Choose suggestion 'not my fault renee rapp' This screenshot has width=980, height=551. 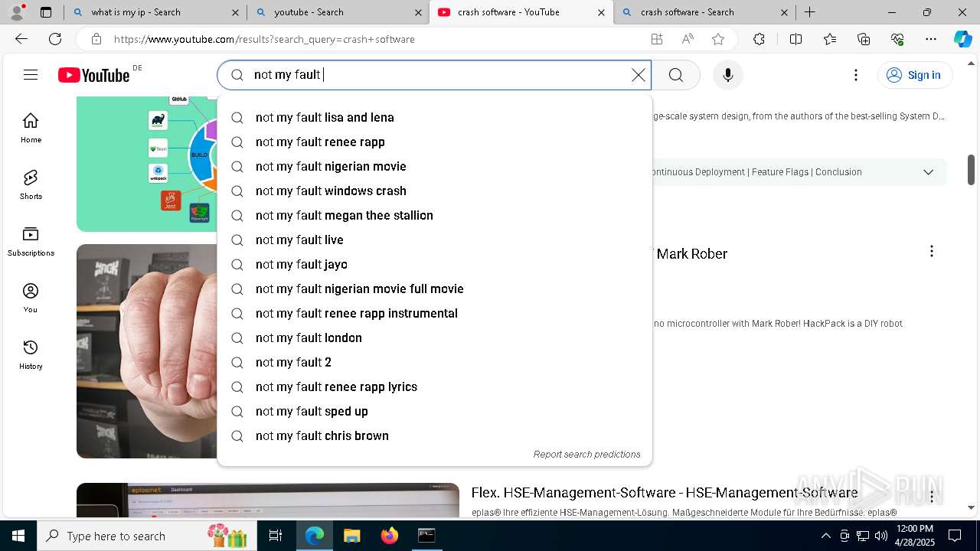(x=435, y=142)
